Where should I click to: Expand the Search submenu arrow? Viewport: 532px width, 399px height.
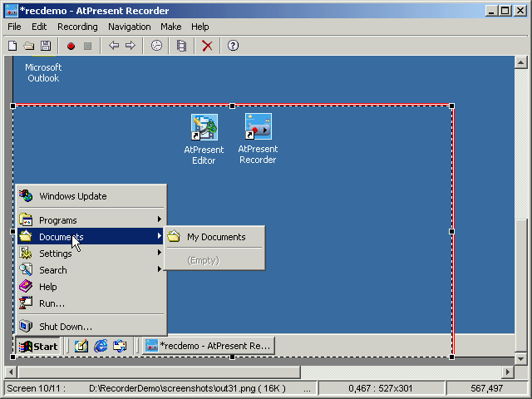pos(159,269)
